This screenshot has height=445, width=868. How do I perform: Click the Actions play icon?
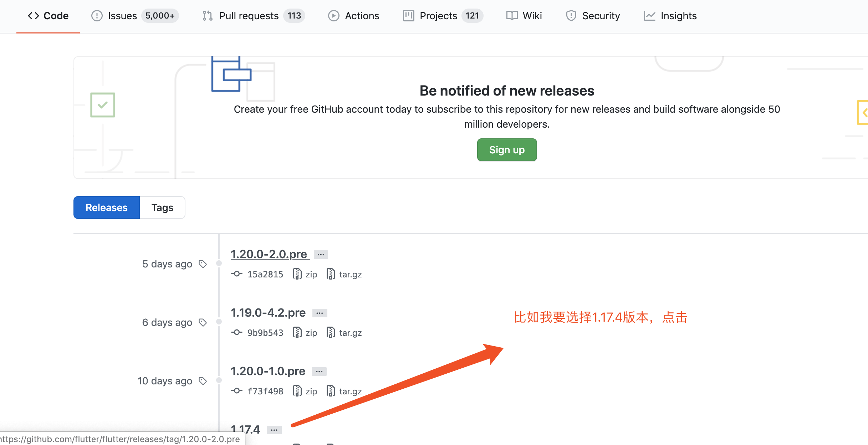[x=334, y=16]
